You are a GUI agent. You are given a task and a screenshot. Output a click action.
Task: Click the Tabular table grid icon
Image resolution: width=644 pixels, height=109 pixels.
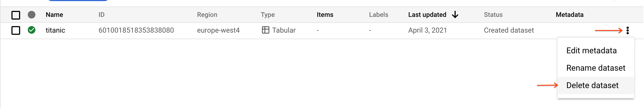coord(265,30)
